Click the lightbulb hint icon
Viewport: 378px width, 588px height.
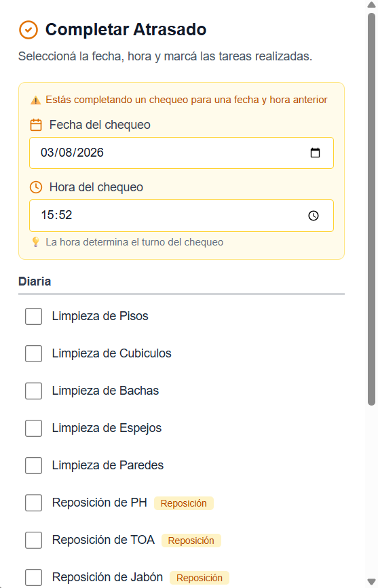tap(36, 242)
